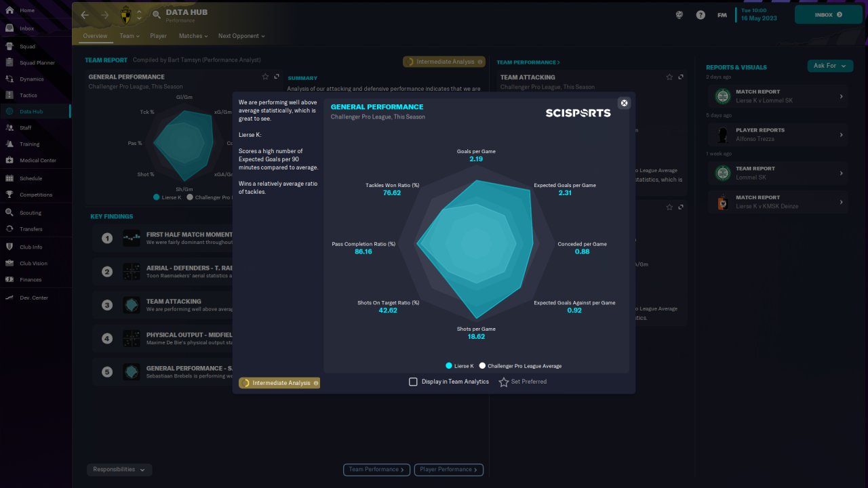
Task: Open the Lommel SK Team Report entry
Action: 778,173
